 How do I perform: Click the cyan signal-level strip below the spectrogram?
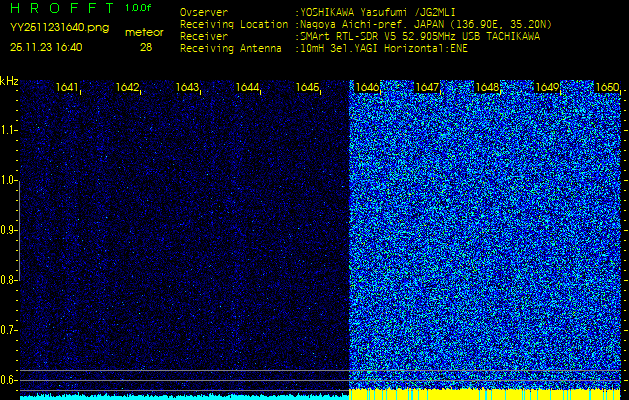[x=185, y=397]
